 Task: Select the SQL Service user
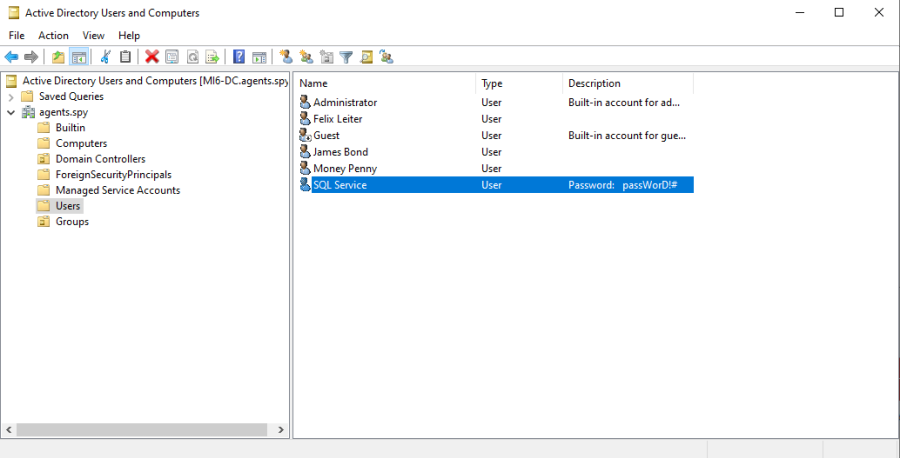coord(340,185)
